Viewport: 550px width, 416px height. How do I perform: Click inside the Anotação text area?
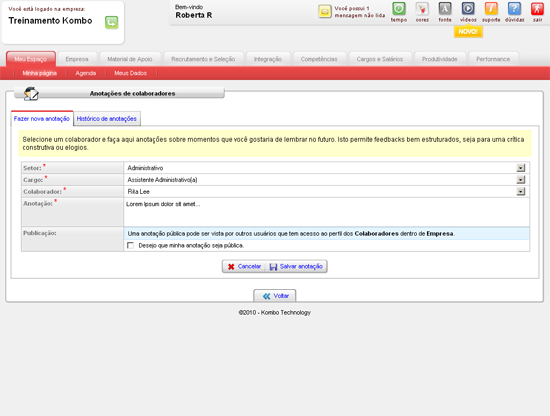(326, 212)
